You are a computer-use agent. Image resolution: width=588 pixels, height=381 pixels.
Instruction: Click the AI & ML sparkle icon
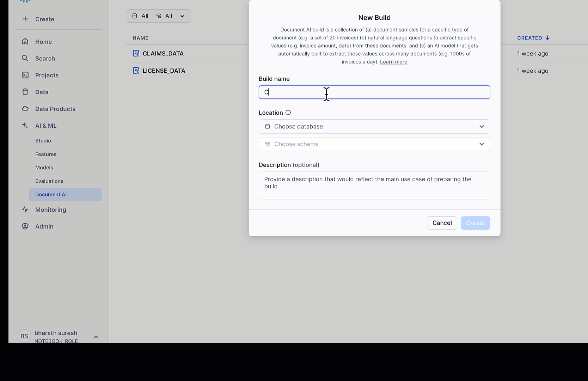[25, 126]
